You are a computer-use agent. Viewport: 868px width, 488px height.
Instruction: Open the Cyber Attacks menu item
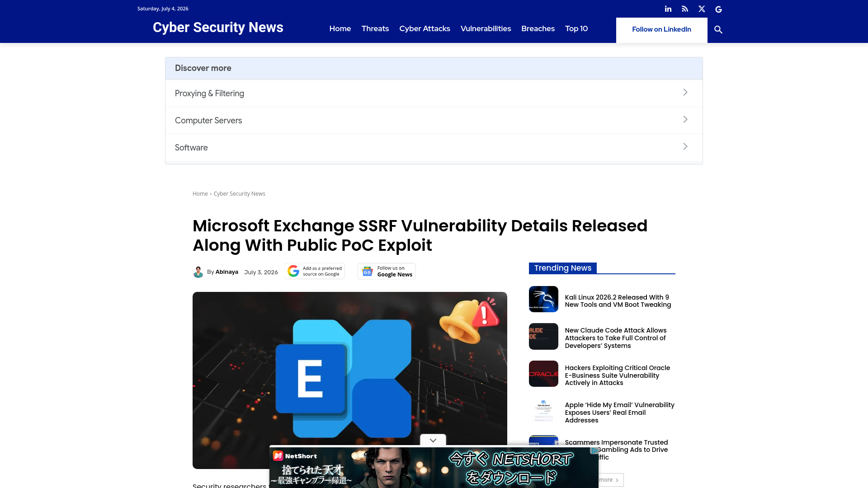point(425,28)
